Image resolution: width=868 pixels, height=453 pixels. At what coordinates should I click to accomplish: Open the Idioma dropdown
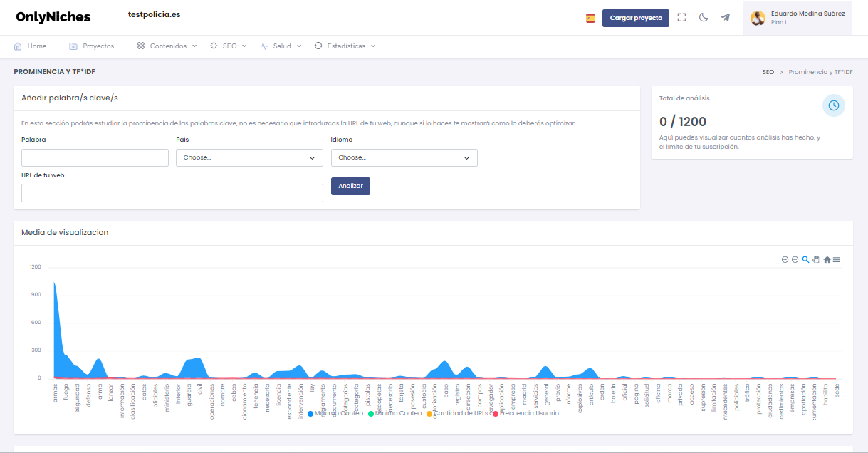[x=404, y=157]
